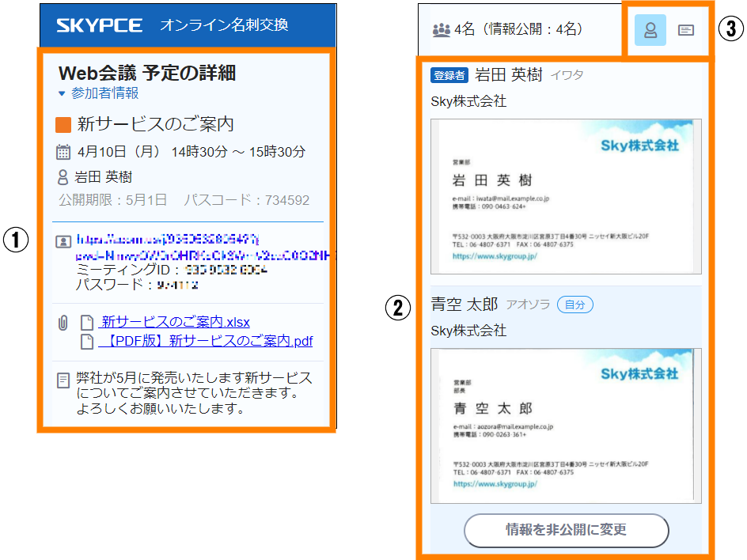Click the memo icon beside the description text
The width and height of the screenshot is (747, 560).
point(64,381)
